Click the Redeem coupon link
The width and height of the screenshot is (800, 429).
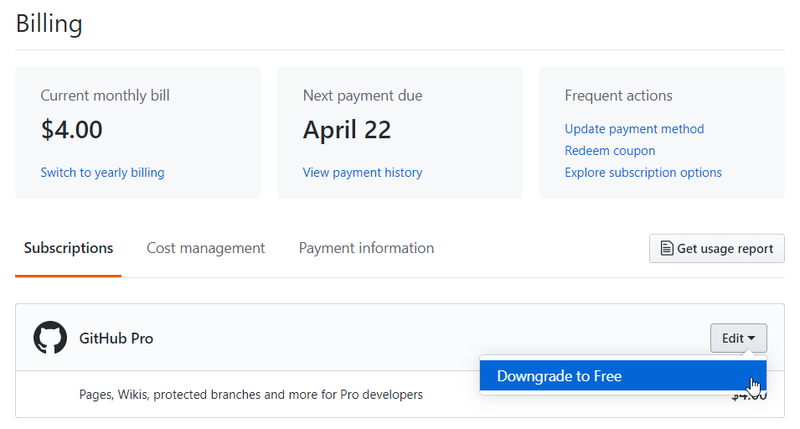610,151
